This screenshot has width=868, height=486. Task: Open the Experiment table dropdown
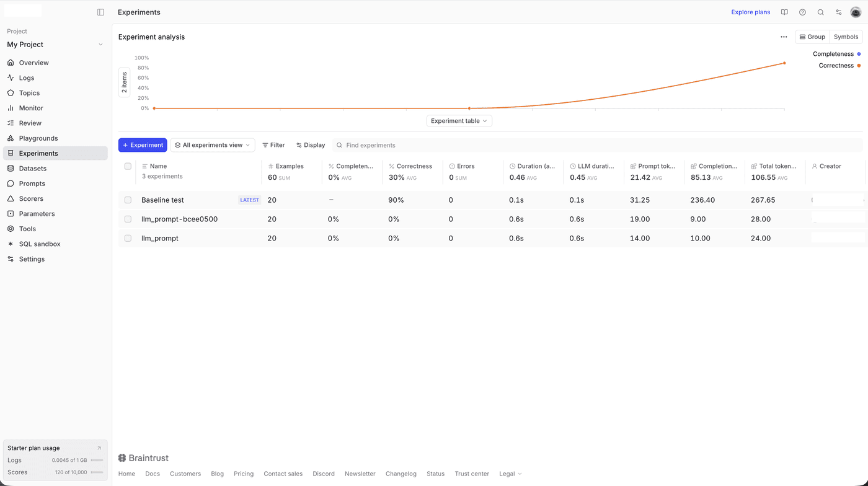point(459,121)
